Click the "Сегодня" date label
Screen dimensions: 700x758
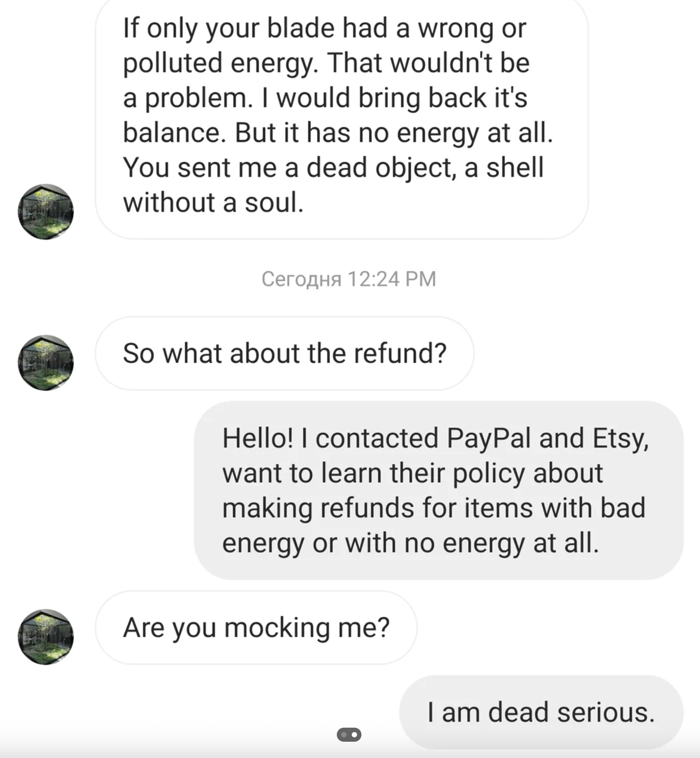coord(302,279)
